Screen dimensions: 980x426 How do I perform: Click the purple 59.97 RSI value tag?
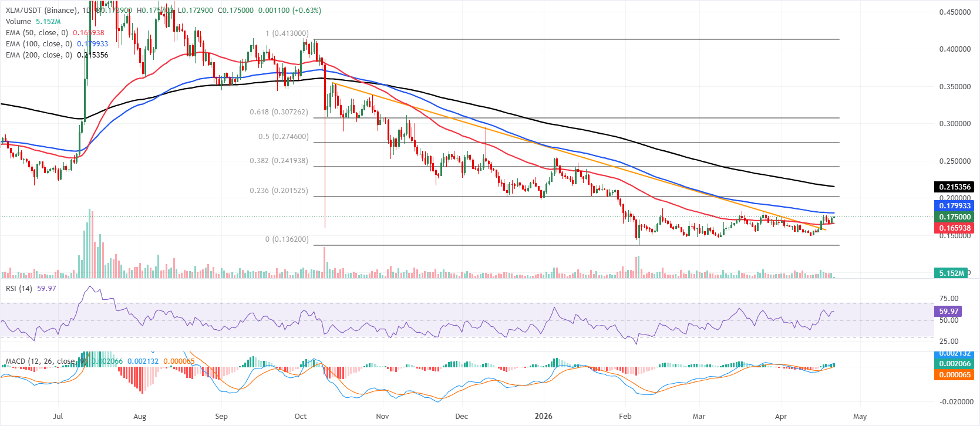coord(949,312)
